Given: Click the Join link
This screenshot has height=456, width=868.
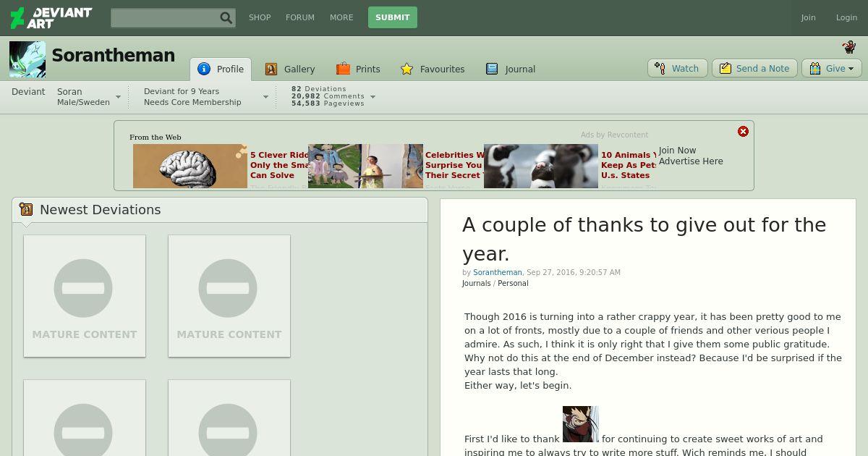Looking at the screenshot, I should pyautogui.click(x=808, y=17).
